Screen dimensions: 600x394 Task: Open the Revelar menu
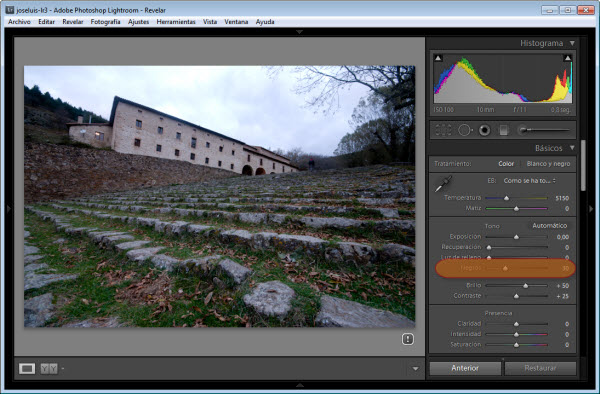click(x=73, y=22)
